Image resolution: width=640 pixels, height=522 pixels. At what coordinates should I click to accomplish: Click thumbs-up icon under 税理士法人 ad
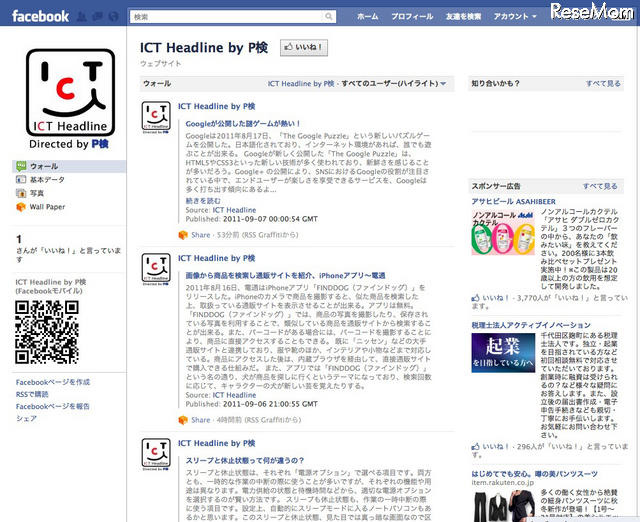(x=476, y=446)
